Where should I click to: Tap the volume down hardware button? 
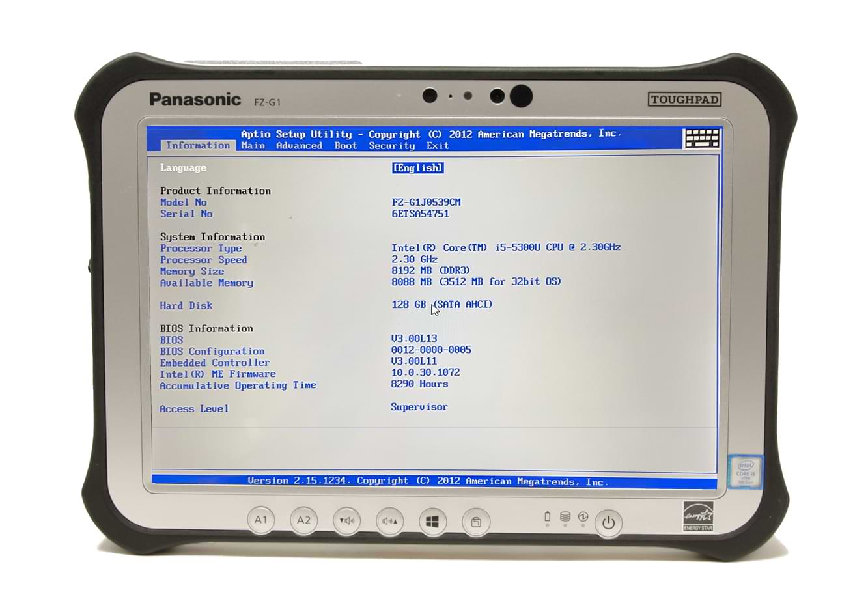click(347, 521)
